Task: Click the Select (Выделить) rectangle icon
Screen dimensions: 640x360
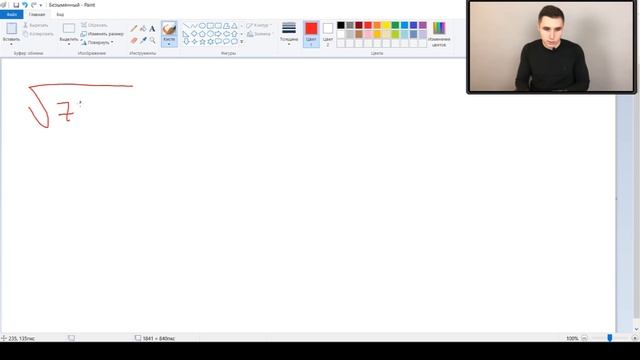Action: (69, 29)
